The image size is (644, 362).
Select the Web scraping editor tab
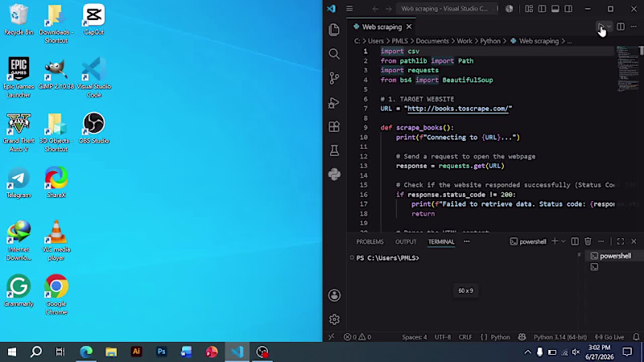[x=382, y=27]
